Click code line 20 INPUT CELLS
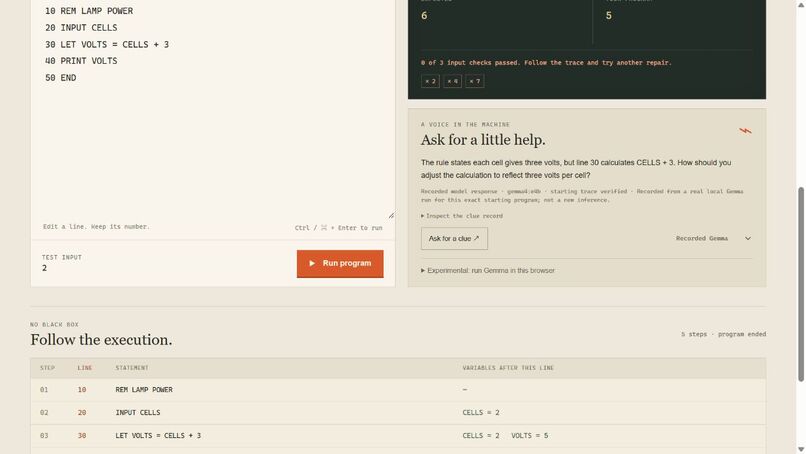The image size is (806, 454). tap(81, 28)
